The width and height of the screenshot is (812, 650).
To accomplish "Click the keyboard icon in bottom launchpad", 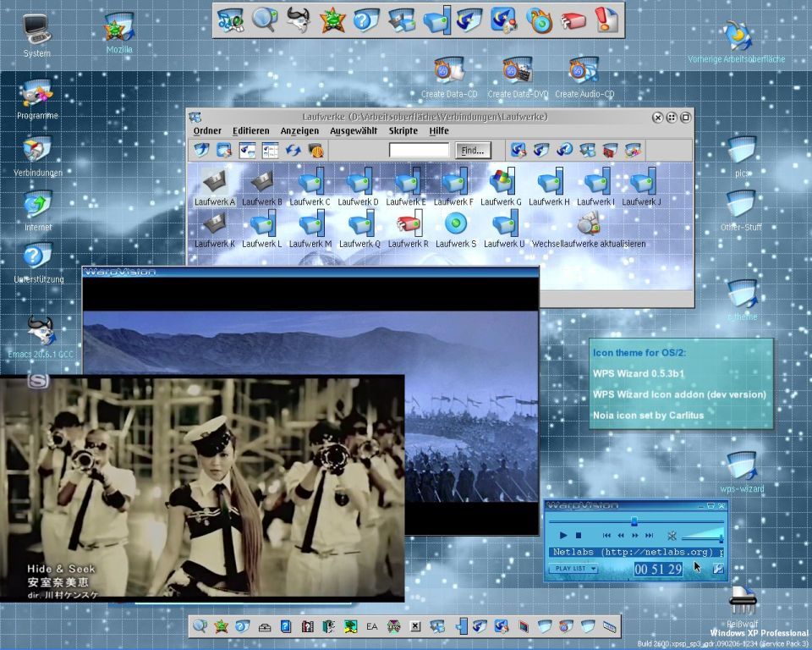I will 610,626.
